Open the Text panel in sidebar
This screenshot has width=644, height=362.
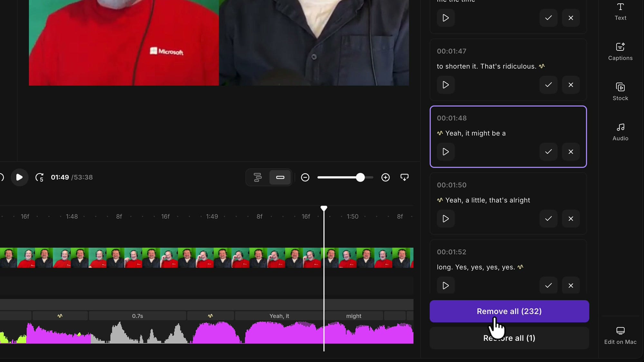[x=620, y=12]
